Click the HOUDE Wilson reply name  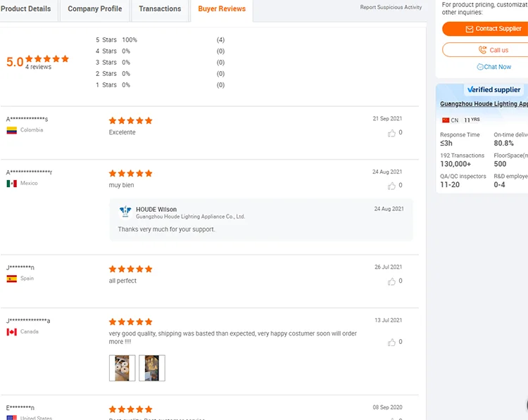coord(156,210)
